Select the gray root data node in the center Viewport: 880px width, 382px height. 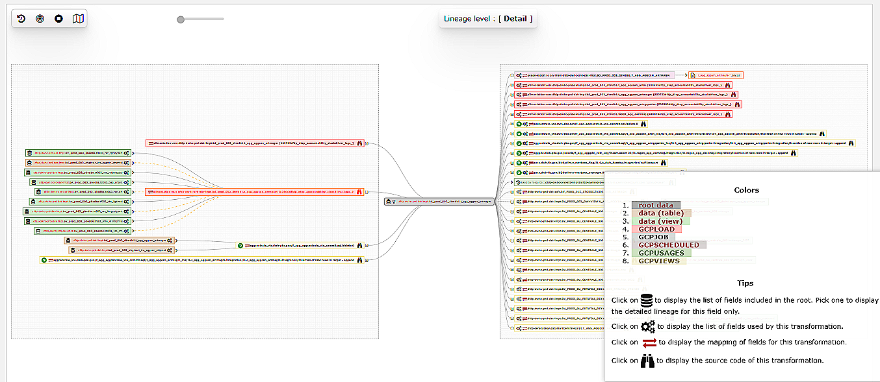point(439,201)
